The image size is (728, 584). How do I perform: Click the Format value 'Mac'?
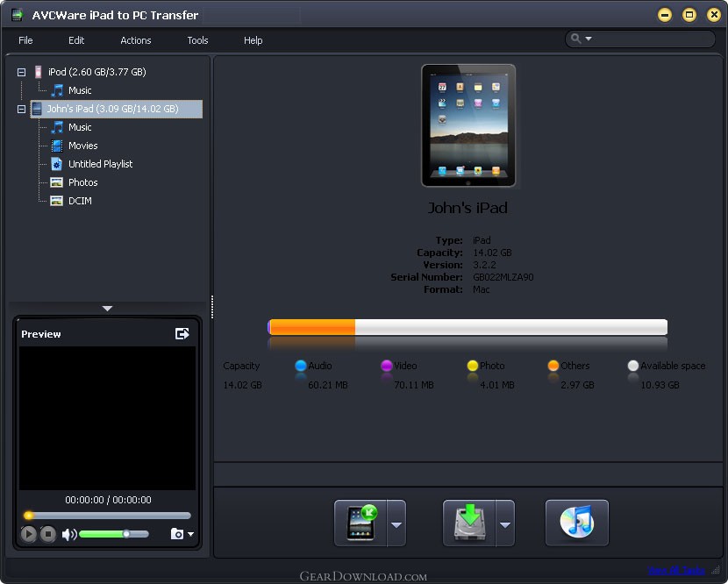click(x=481, y=289)
